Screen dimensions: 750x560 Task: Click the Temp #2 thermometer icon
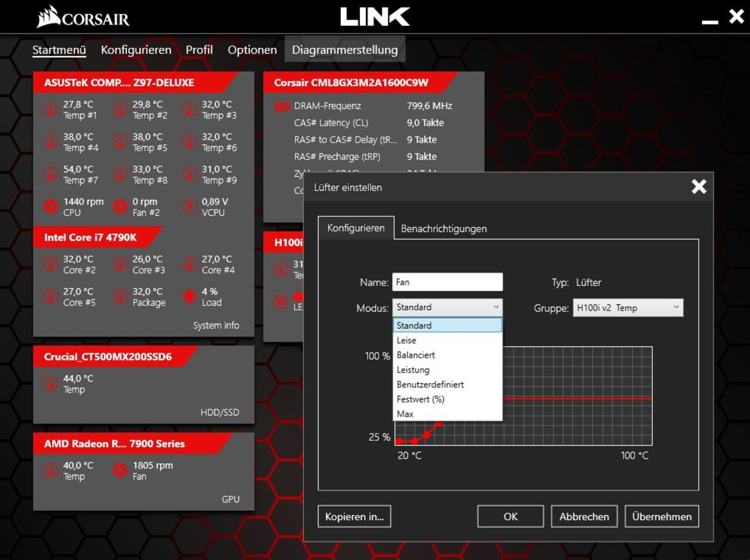point(120,110)
